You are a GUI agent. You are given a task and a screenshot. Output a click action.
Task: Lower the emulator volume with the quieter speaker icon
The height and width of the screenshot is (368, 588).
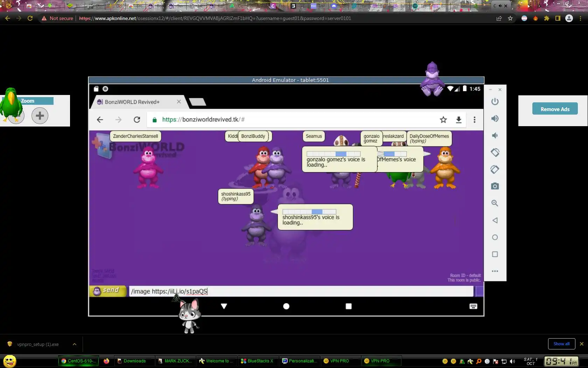[495, 136]
